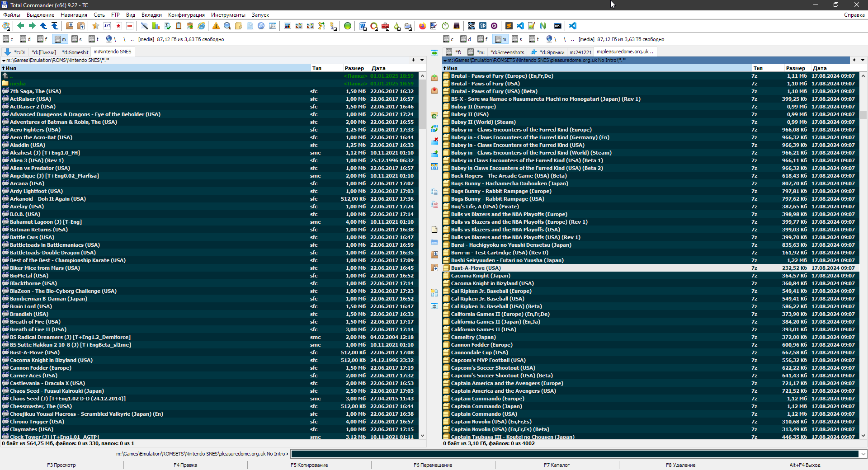Select drive c in left drive bar
Image resolution: width=868 pixels, height=470 pixels.
[8, 39]
